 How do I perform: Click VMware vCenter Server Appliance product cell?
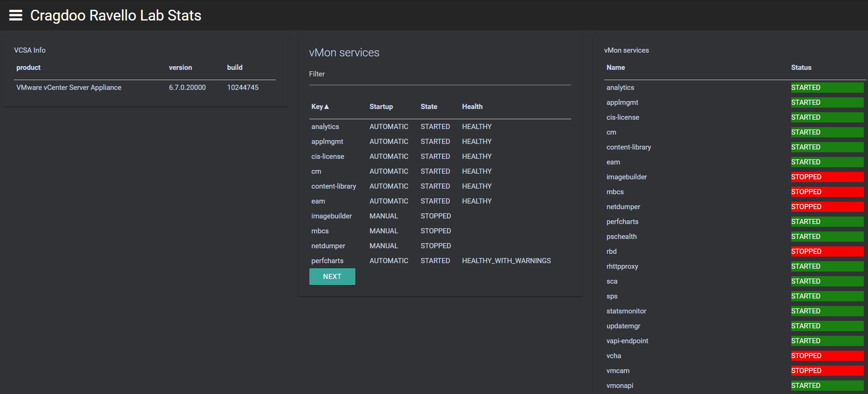tap(69, 88)
